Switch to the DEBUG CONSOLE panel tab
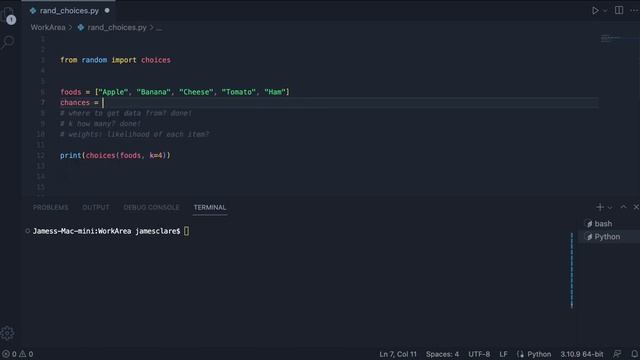 [151, 207]
